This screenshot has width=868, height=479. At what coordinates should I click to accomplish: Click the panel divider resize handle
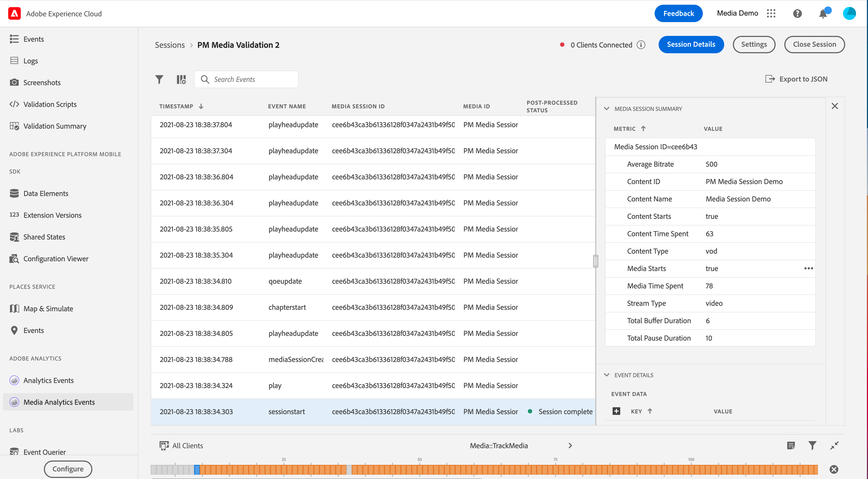point(595,261)
